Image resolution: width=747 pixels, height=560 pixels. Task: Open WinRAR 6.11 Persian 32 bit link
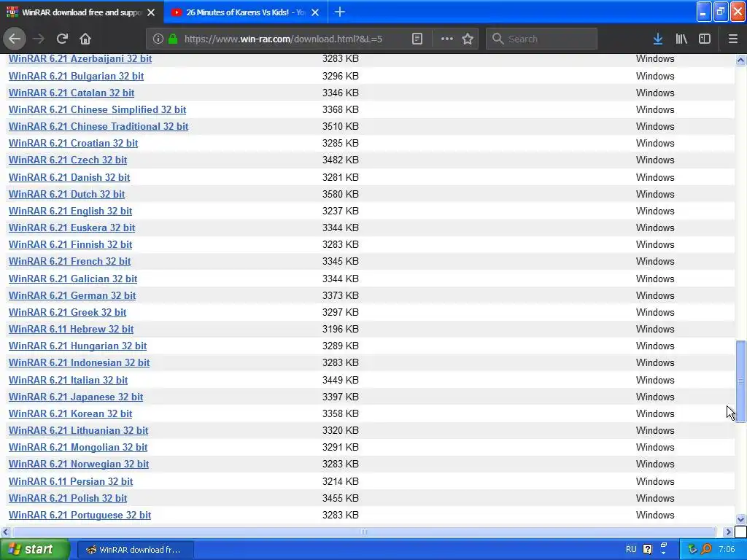click(71, 481)
